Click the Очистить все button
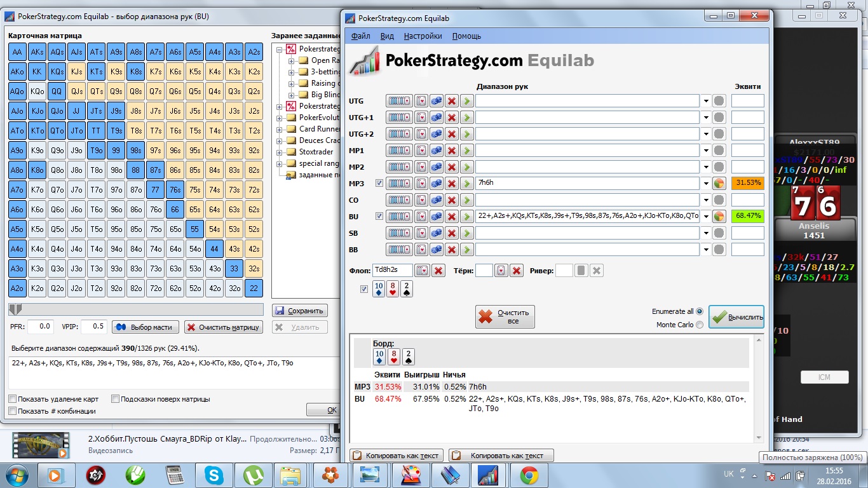Viewport: 868px width, 488px height. pos(505,316)
